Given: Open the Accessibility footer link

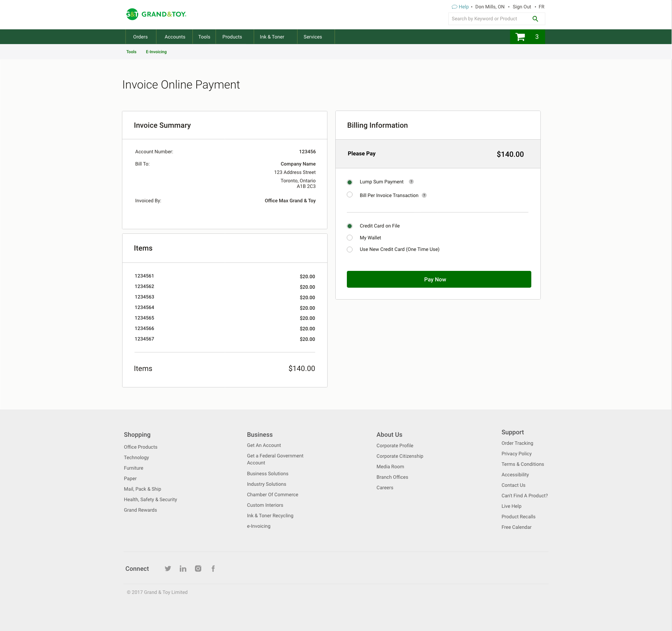Looking at the screenshot, I should click(x=515, y=475).
